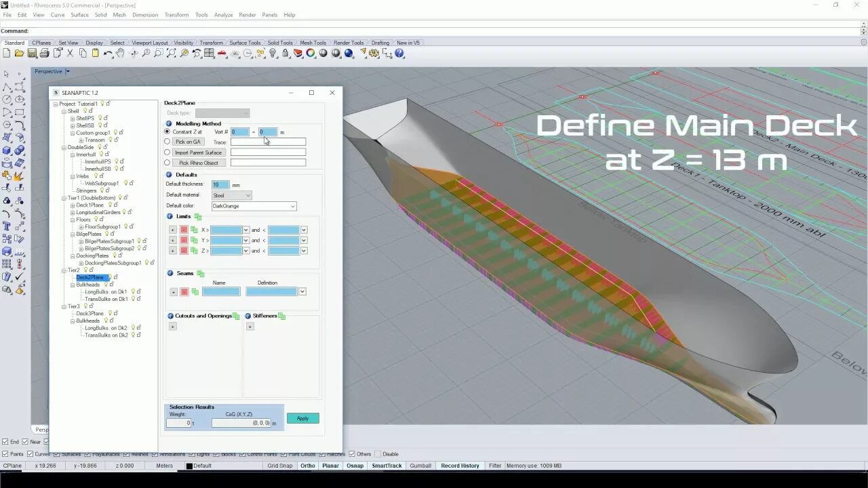This screenshot has width=868, height=488.
Task: Click the Undo arrow icon
Action: click(x=108, y=53)
